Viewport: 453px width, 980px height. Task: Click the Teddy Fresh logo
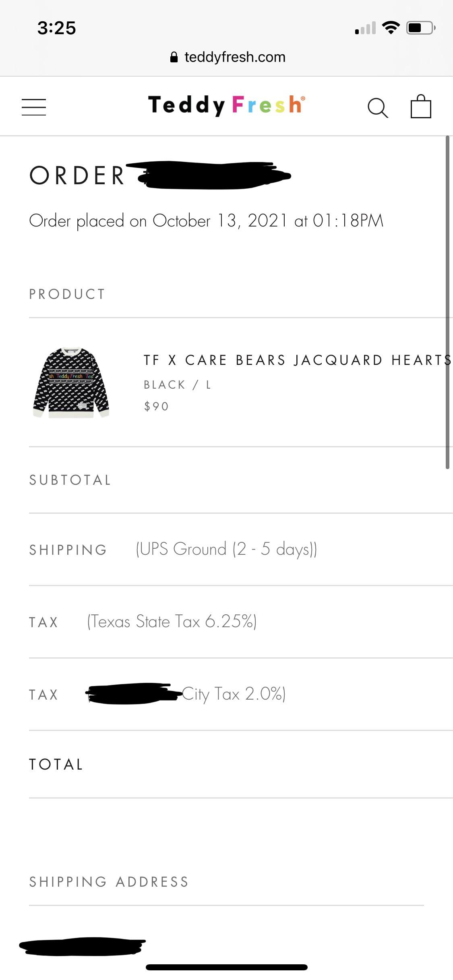226,105
